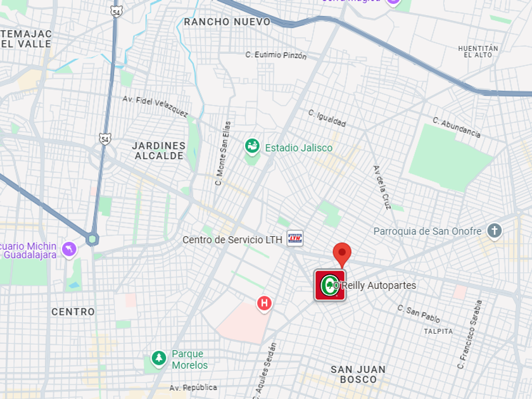Viewport: 532px width, 399px height.
Task: Select the upper route 54 highway shield
Action: pyautogui.click(x=117, y=12)
